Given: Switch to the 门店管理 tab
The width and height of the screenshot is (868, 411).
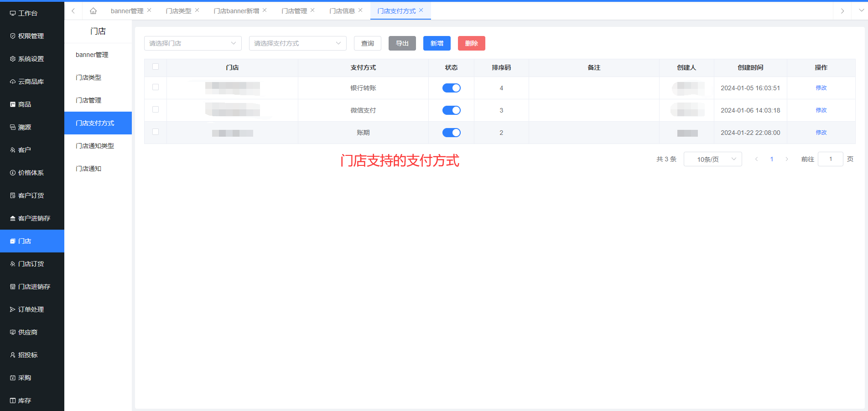Looking at the screenshot, I should tap(294, 11).
